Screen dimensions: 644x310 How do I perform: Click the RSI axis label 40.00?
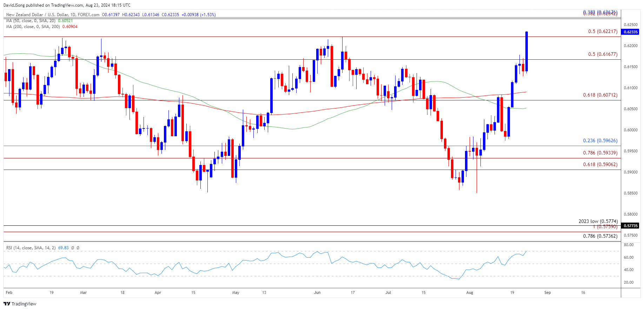click(629, 270)
